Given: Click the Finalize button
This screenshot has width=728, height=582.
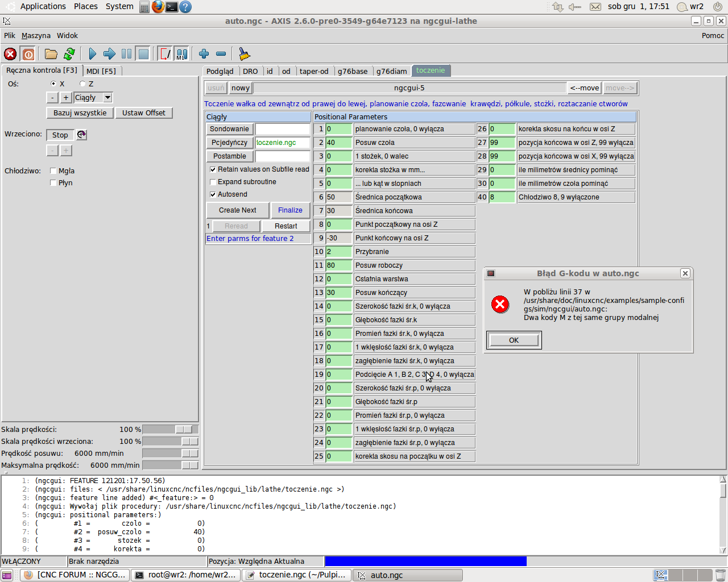Looking at the screenshot, I should point(290,210).
